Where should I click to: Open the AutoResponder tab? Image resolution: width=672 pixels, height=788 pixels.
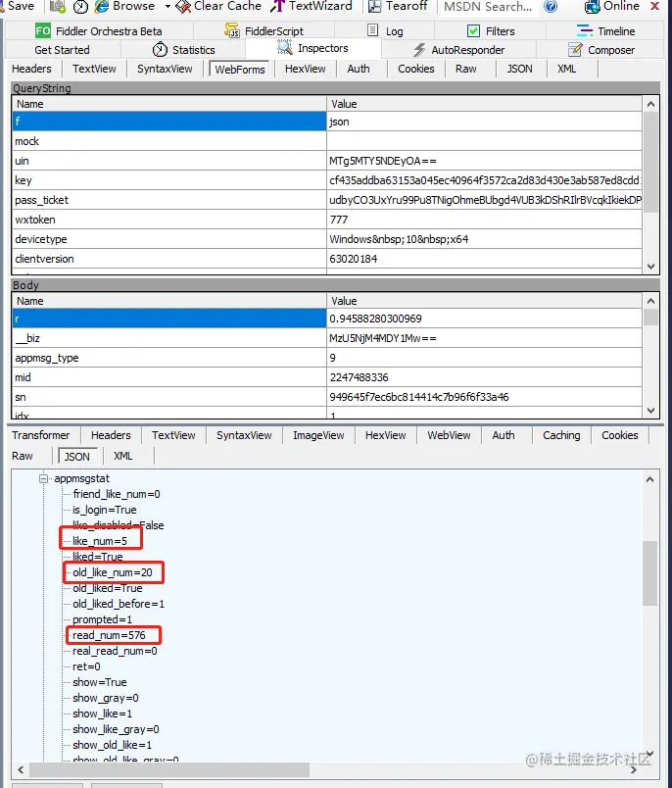click(x=459, y=50)
